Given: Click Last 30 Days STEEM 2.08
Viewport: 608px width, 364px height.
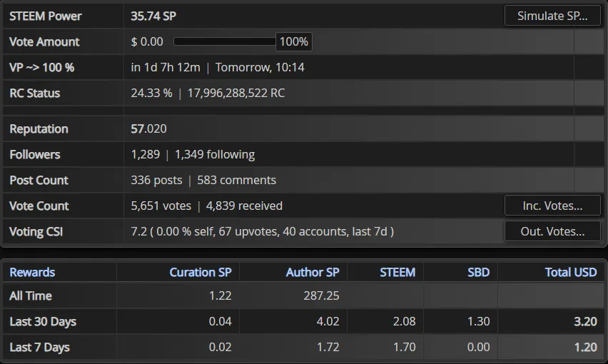Looking at the screenshot, I should coord(405,321).
